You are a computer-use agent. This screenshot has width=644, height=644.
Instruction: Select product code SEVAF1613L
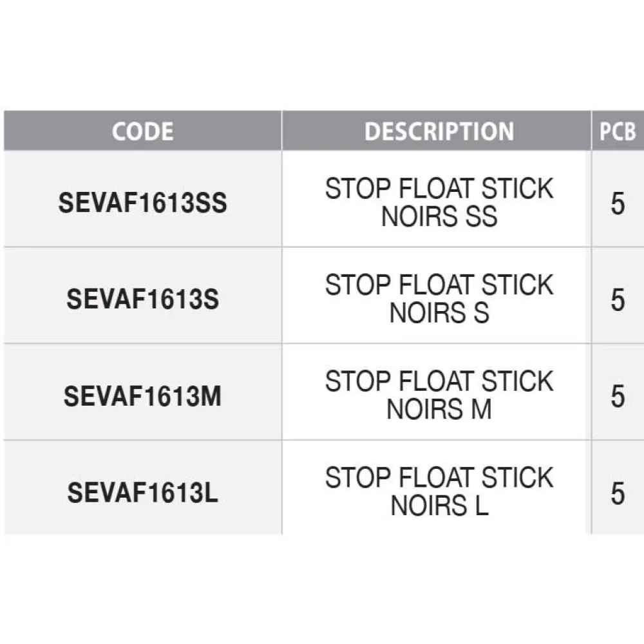pos(142,493)
